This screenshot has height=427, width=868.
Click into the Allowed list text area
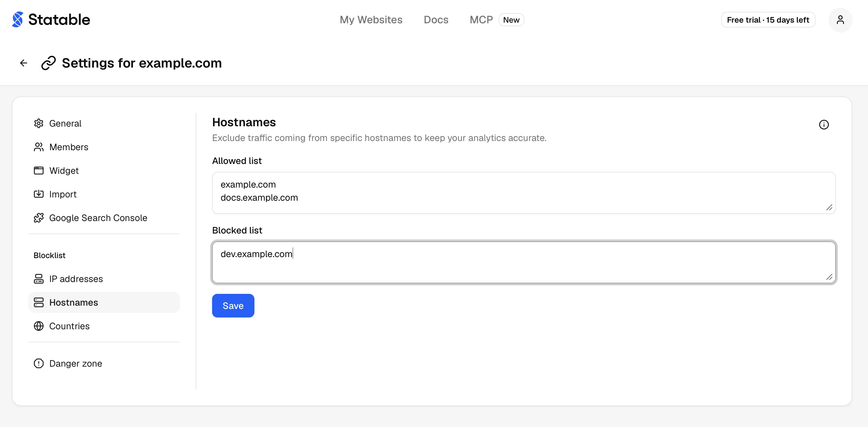pos(524,193)
